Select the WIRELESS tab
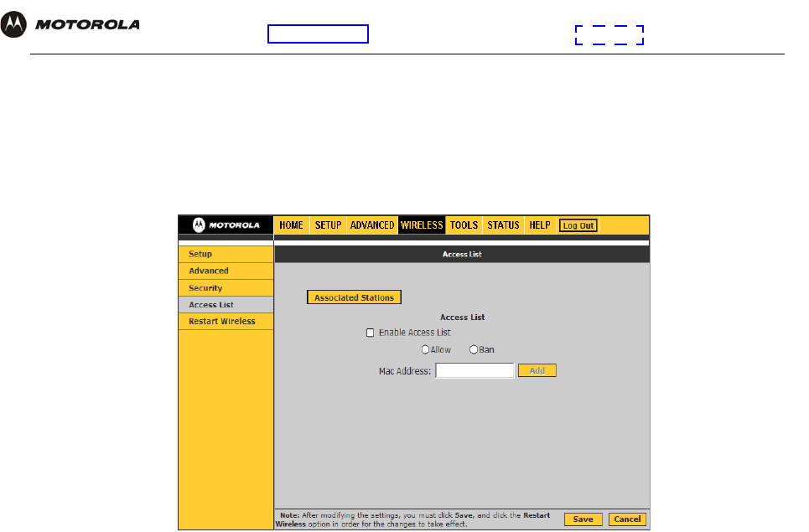This screenshot has height=532, width=809. [422, 225]
